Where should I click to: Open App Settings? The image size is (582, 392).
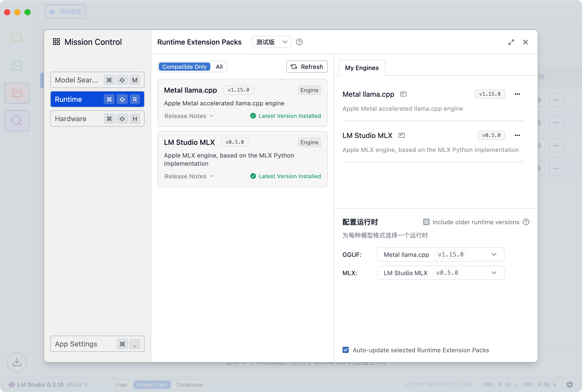[x=97, y=344]
